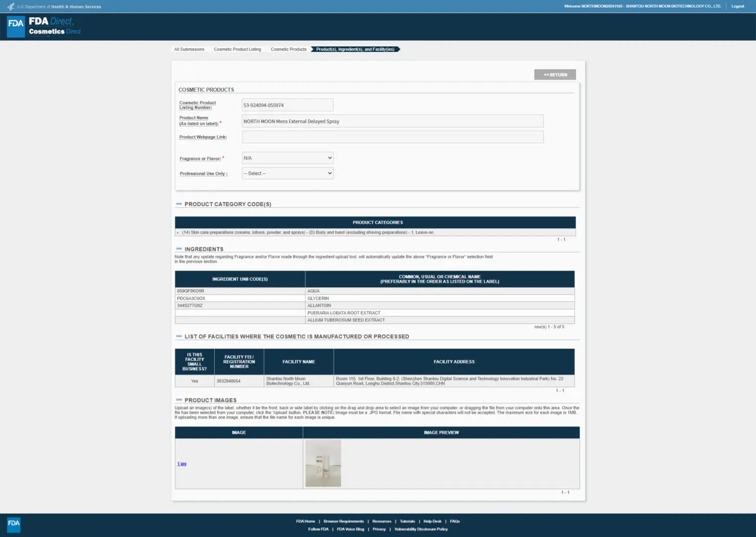The width and height of the screenshot is (756, 537).
Task: Click the Product Name input field
Action: coord(393,121)
